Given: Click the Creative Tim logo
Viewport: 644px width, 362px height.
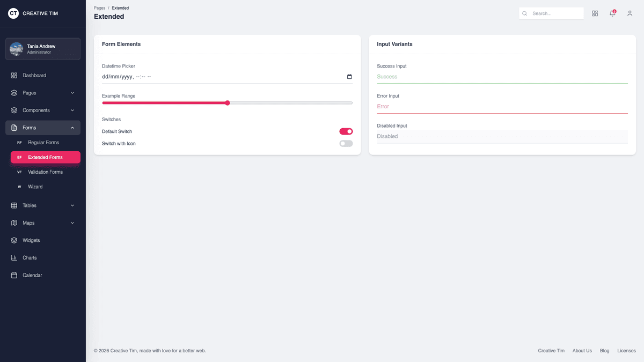Looking at the screenshot, I should click(33, 13).
